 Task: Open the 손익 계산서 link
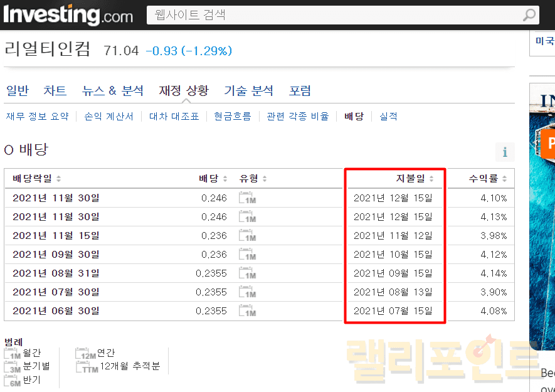coord(108,117)
